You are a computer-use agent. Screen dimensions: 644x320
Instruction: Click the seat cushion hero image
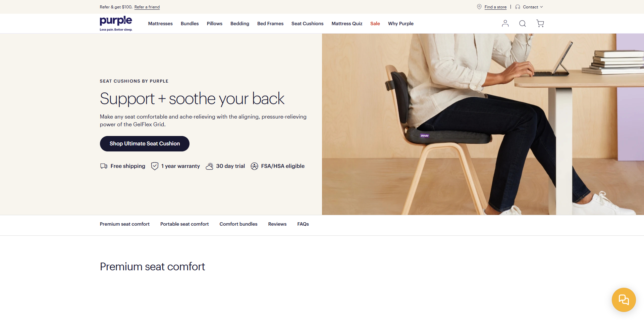[483, 124]
